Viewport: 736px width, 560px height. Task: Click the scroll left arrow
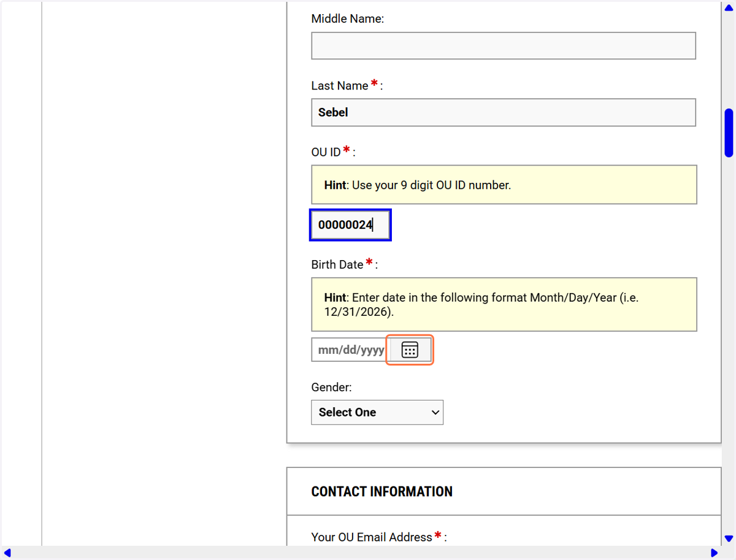tap(7, 553)
